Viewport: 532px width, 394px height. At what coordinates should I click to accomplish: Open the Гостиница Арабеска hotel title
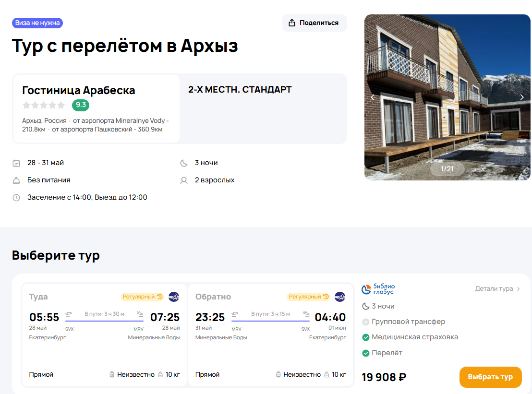click(79, 90)
